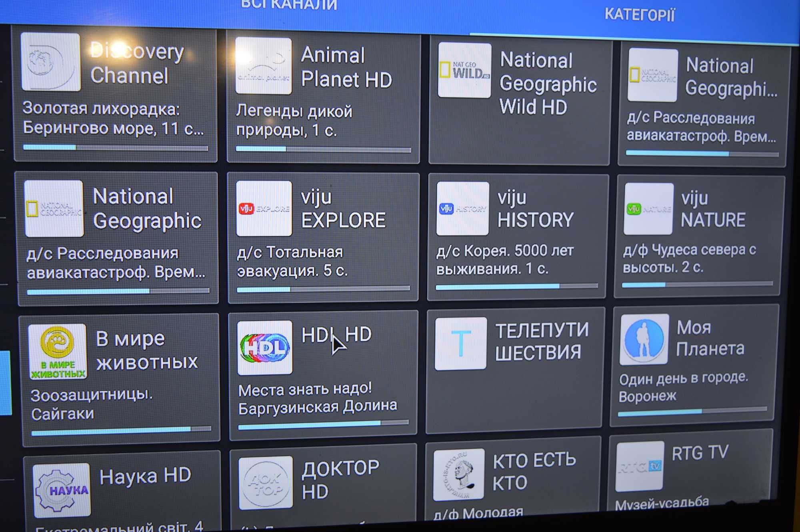800x532 pixels.
Task: Select program 'Один день в городе. Воронеж'
Action: point(683,387)
